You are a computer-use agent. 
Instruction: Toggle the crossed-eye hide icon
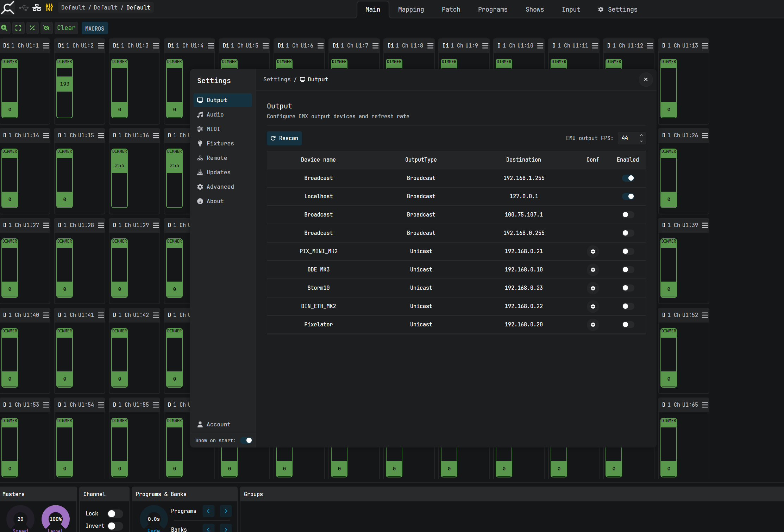tap(46, 28)
